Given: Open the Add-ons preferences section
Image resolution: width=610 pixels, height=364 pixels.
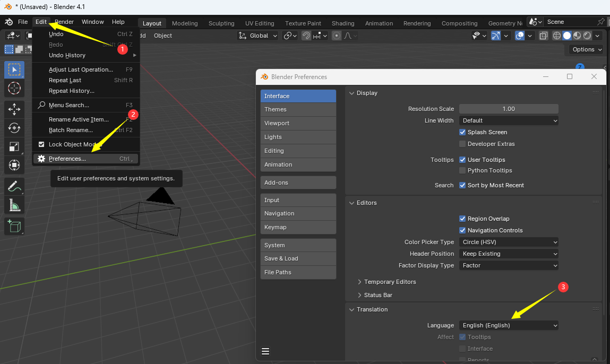Looking at the screenshot, I should point(298,182).
